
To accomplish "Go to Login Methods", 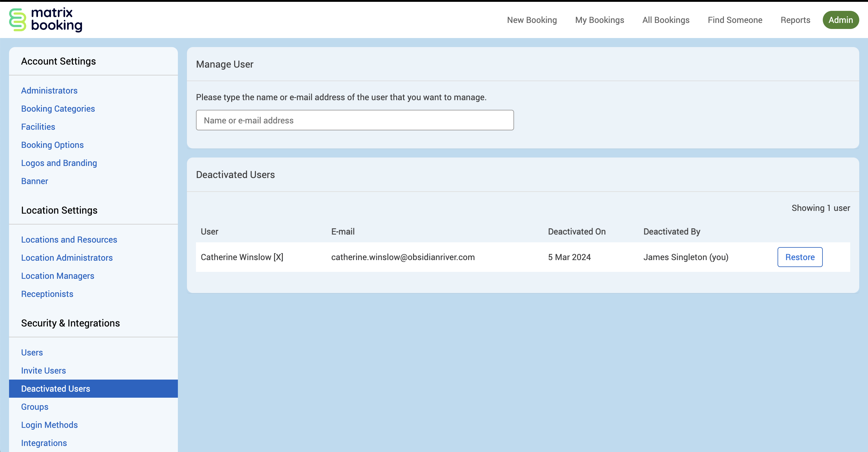I will coord(49,425).
